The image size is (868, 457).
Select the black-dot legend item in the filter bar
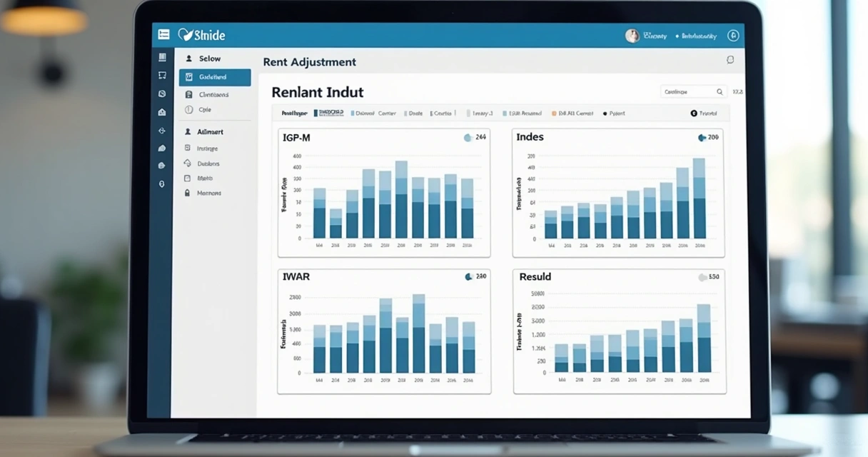pyautogui.click(x=615, y=114)
